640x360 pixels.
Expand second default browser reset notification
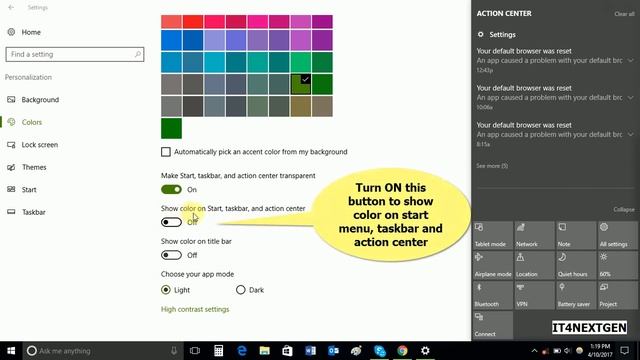631,98
